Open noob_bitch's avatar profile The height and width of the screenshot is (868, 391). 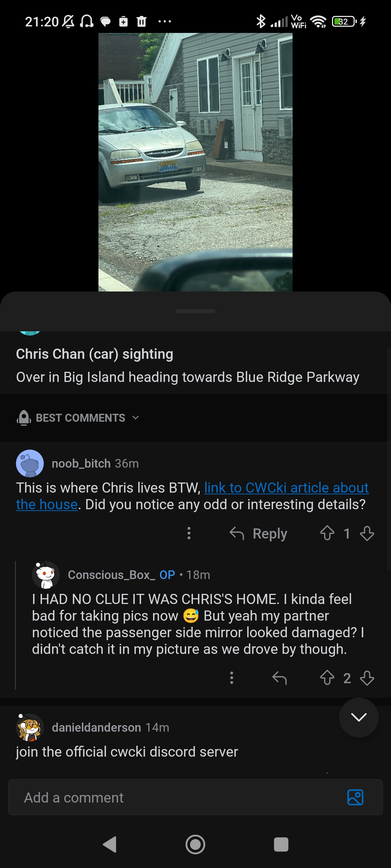coord(30,463)
